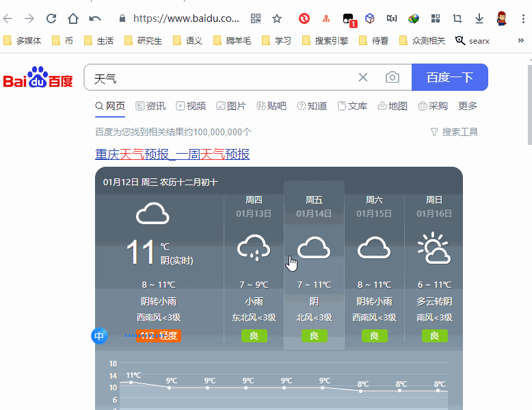
Task: Switch to the 知道 tab
Action: tap(312, 106)
